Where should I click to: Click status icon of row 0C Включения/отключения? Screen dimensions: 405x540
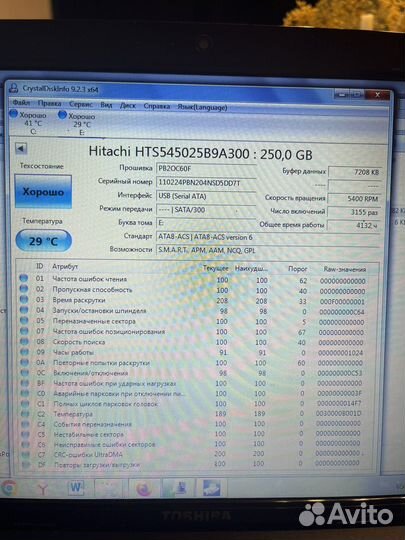[x=24, y=372]
